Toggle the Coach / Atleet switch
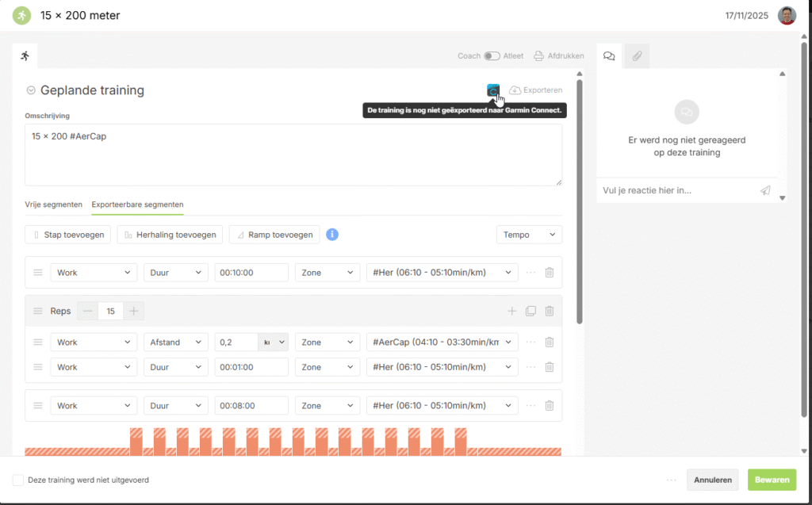The width and height of the screenshot is (812, 505). 492,56
